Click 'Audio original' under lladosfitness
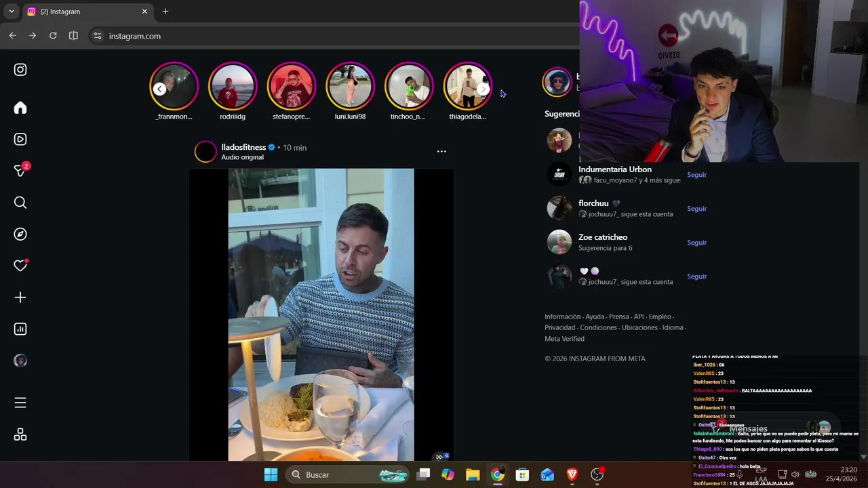868x488 pixels. coord(242,157)
